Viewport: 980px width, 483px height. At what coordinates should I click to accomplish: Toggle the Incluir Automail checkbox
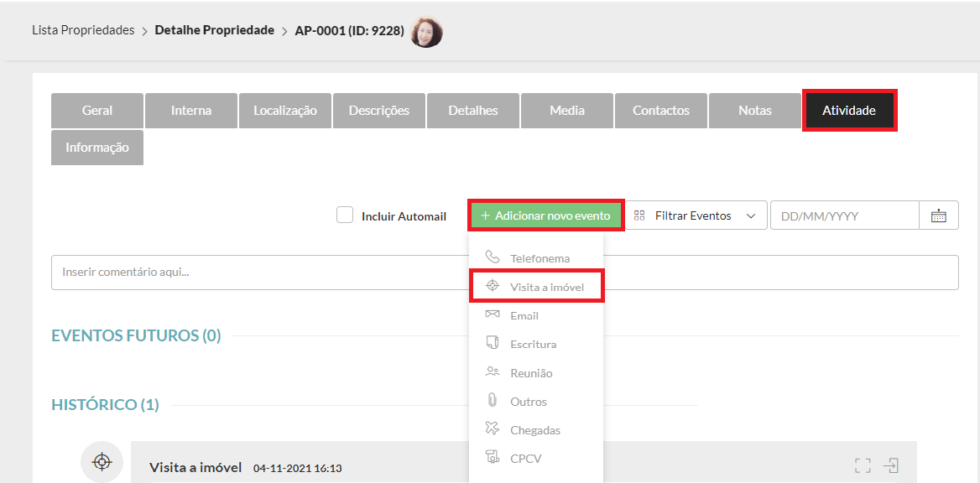(345, 215)
